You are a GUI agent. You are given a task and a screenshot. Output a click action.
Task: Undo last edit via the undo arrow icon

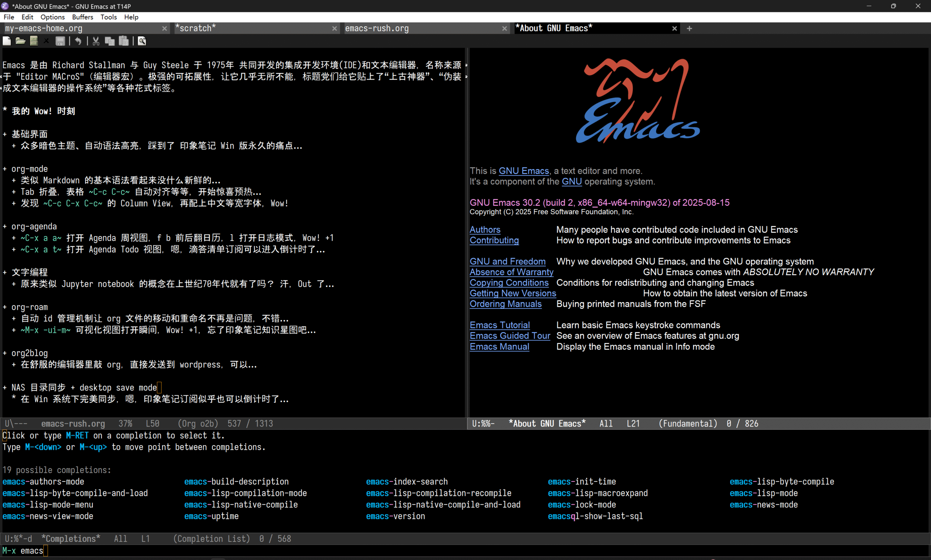point(78,41)
